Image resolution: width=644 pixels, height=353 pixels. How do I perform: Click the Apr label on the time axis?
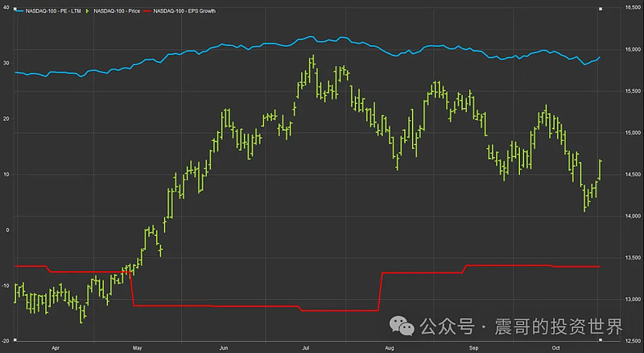click(x=56, y=348)
